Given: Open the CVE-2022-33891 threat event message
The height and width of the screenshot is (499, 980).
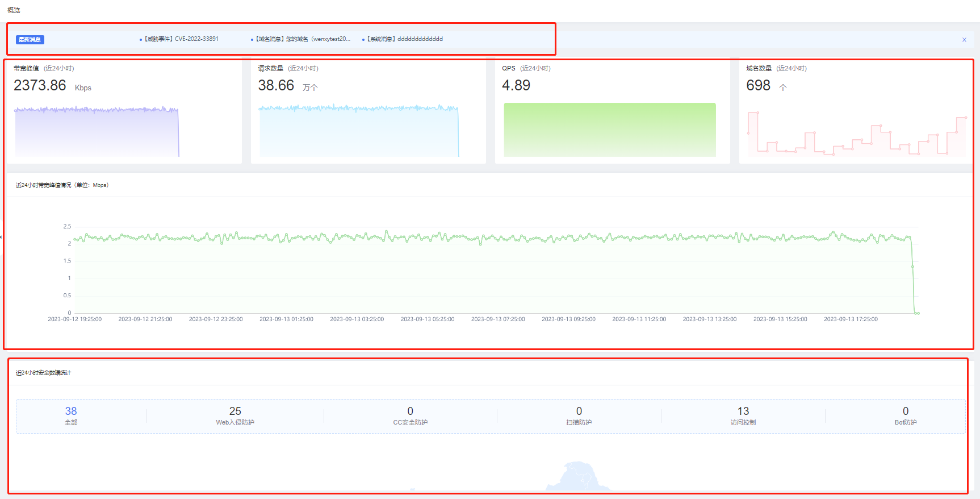Looking at the screenshot, I should (181, 39).
